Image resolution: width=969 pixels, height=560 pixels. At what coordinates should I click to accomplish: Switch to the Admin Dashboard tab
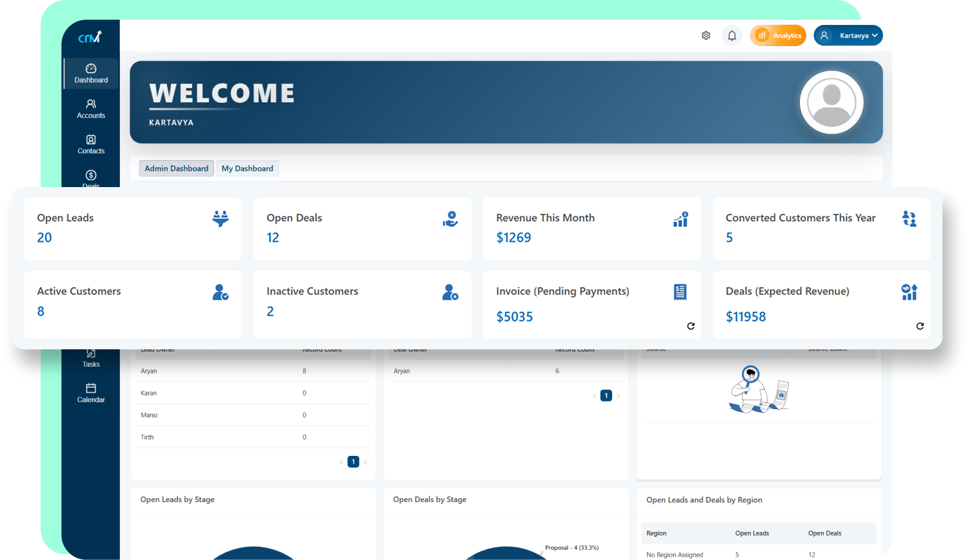tap(177, 168)
